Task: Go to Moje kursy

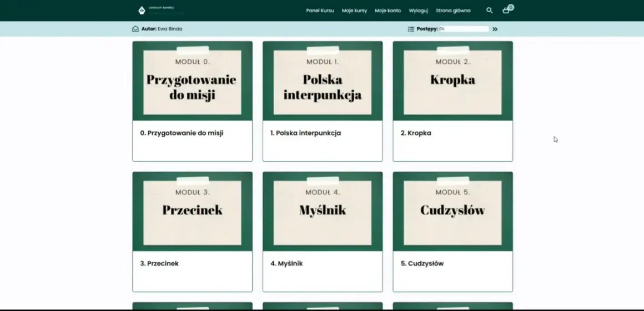Action: coord(354,11)
